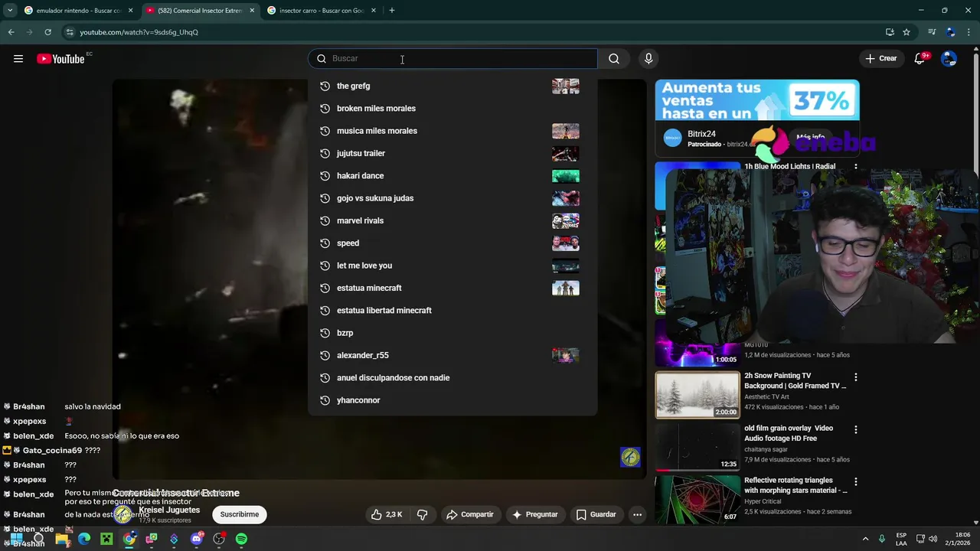Open options for "Reflective rotating triangles" video

(856, 482)
